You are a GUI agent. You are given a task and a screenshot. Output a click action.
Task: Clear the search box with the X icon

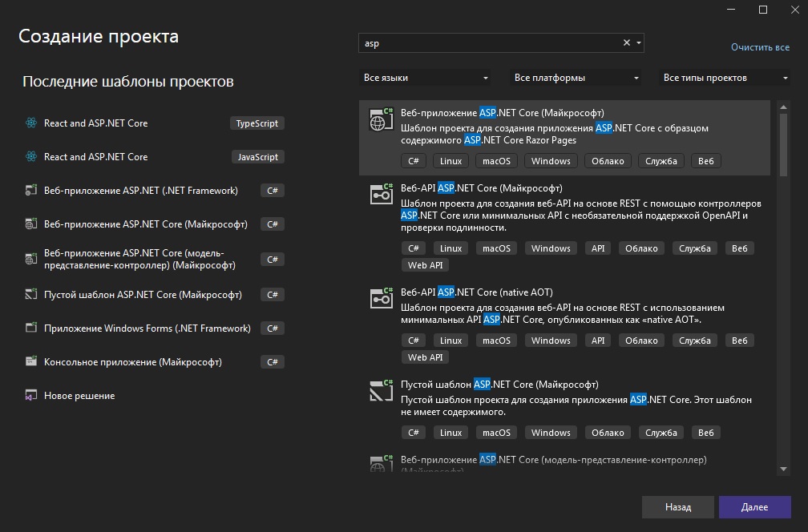tap(627, 42)
